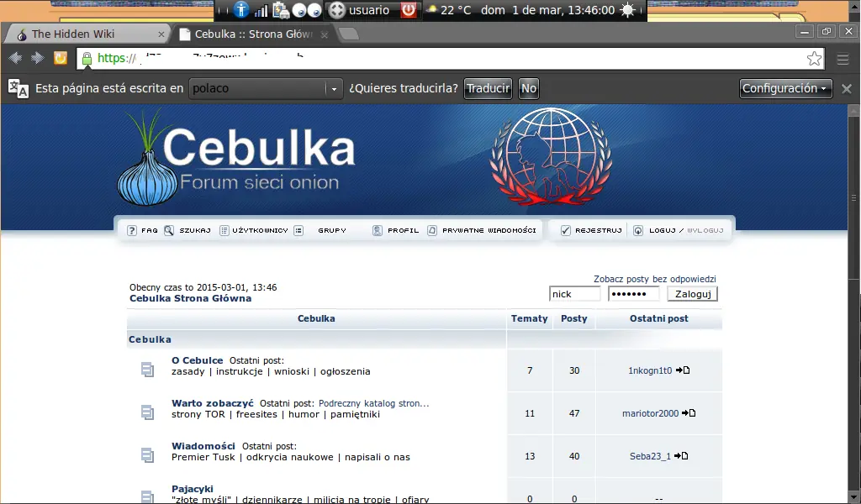Click the Szukaj magnifier icon

169,230
